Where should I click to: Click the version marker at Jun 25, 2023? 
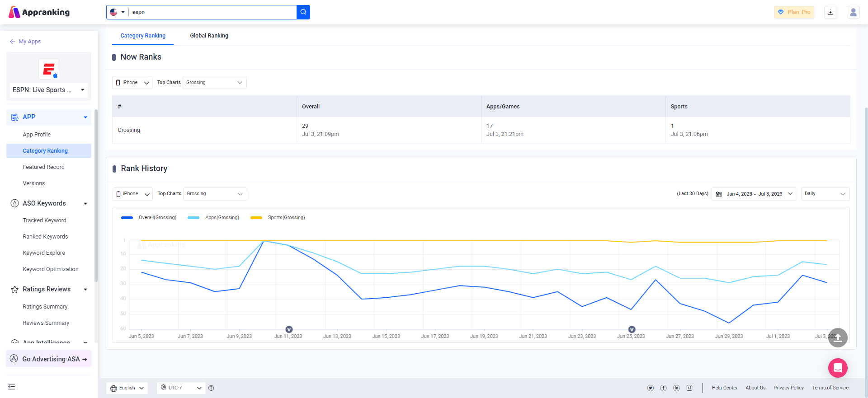pos(632,329)
